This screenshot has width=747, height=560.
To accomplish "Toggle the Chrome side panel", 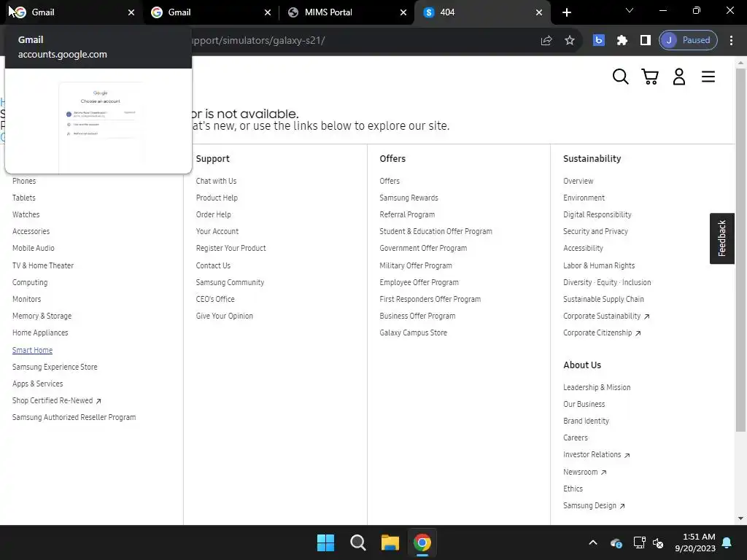I will 645,41.
